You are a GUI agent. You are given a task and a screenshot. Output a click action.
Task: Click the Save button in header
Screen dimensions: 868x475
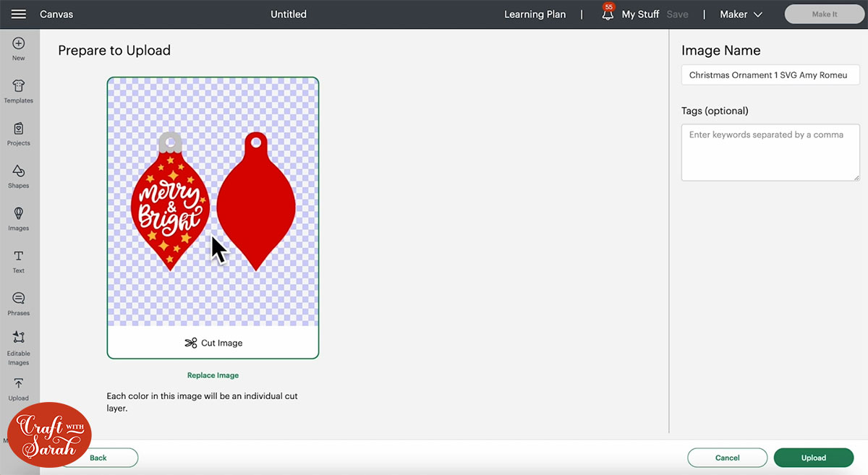[x=678, y=14]
